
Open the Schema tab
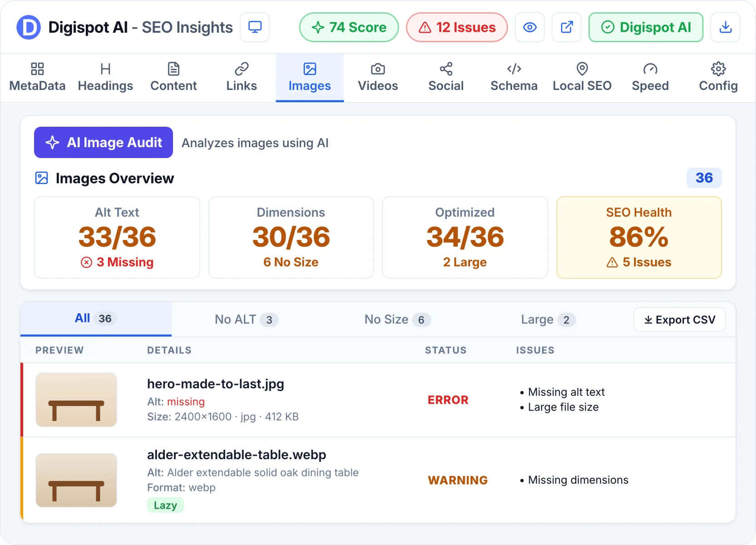pyautogui.click(x=514, y=78)
